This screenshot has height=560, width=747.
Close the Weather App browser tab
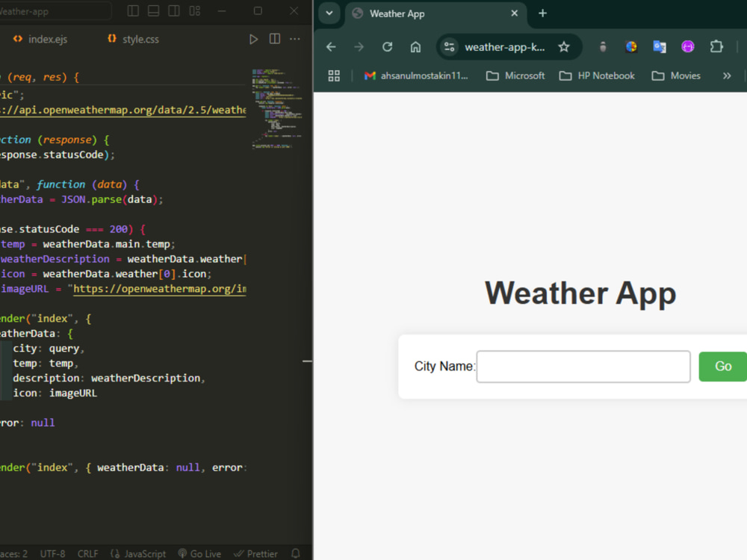coord(514,13)
